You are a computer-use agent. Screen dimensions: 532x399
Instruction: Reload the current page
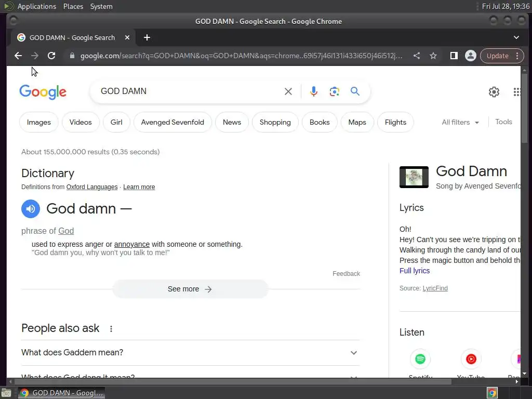point(51,56)
